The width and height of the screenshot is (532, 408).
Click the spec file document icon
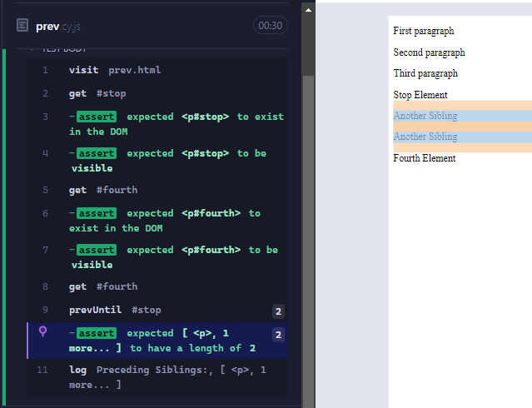[x=22, y=26]
